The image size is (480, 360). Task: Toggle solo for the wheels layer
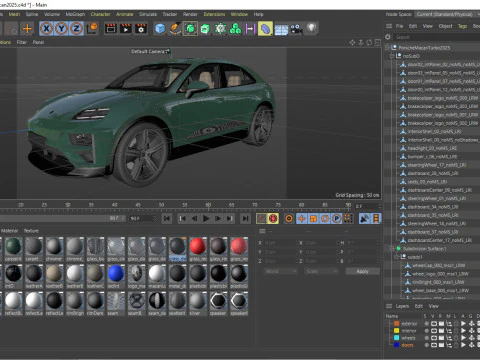tap(426, 338)
